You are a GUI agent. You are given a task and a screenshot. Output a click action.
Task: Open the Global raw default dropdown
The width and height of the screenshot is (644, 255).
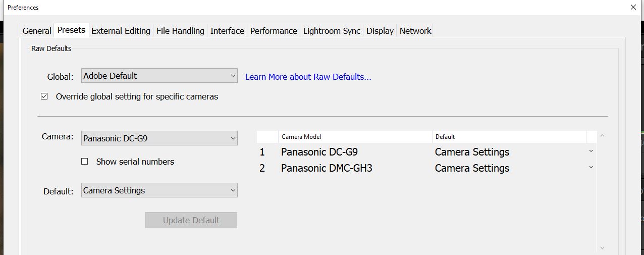pos(159,76)
